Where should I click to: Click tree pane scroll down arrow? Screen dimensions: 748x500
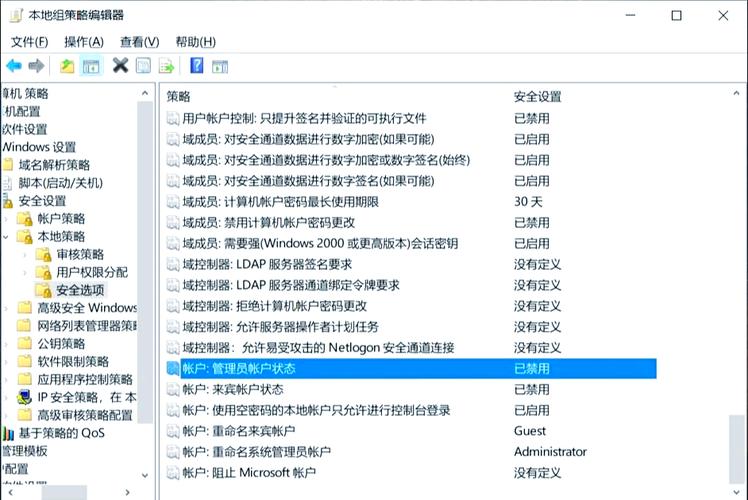pyautogui.click(x=145, y=475)
